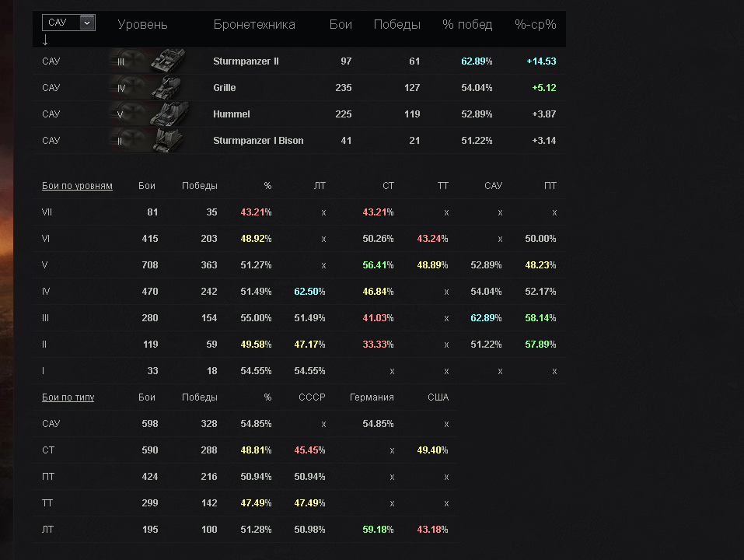744x560 pixels.
Task: Click Sturmpanzer I Bison tank thumbnail
Action: [x=168, y=141]
